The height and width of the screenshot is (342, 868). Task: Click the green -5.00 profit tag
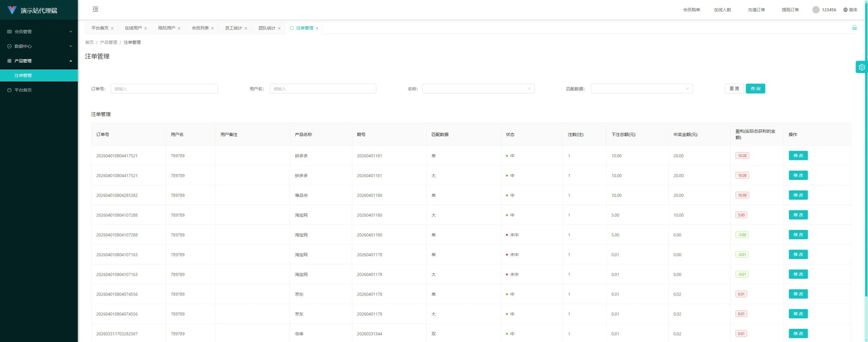742,235
